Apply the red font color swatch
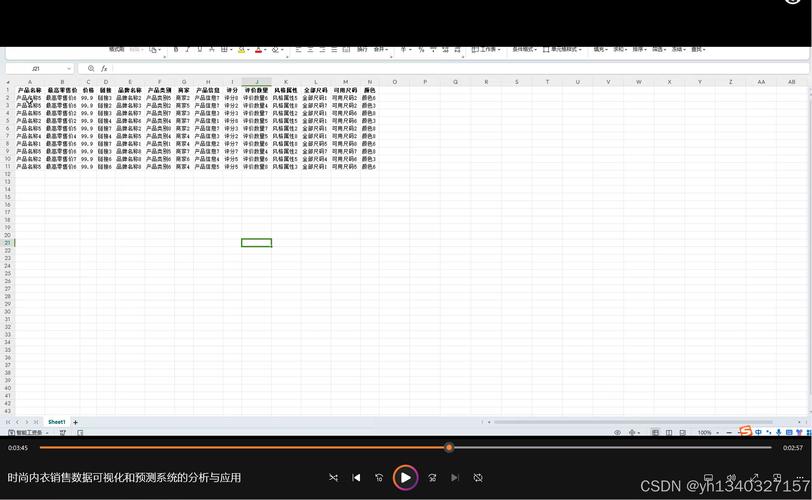 tap(258, 50)
